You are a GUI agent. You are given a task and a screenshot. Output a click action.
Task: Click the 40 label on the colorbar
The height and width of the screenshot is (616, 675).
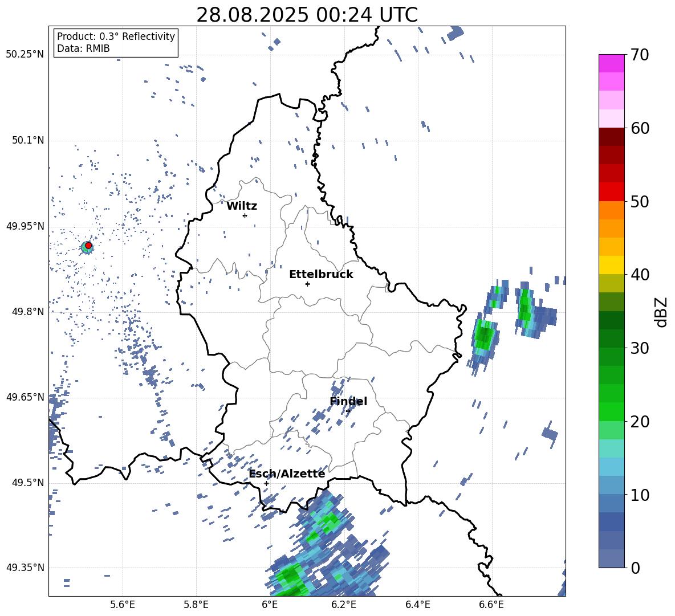coord(640,275)
